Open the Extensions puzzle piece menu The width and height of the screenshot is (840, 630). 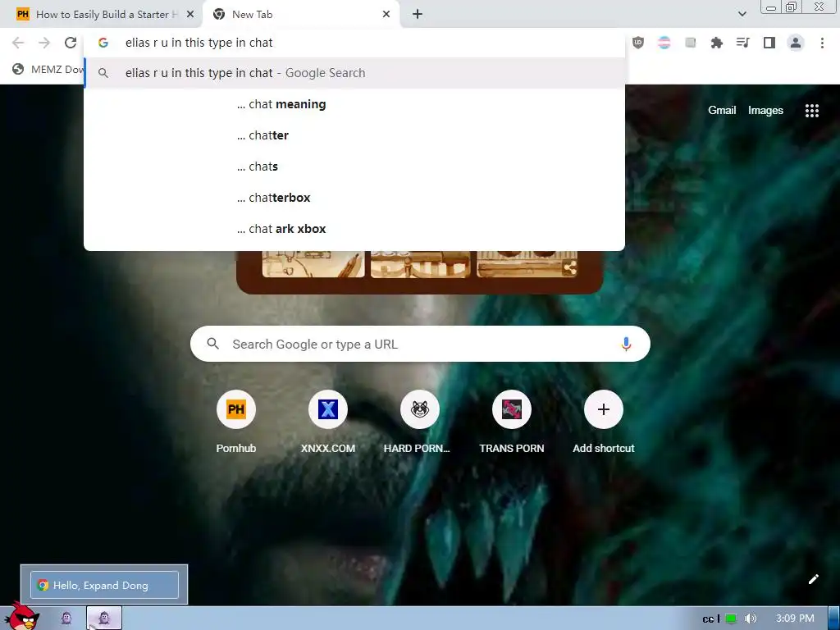(x=716, y=43)
